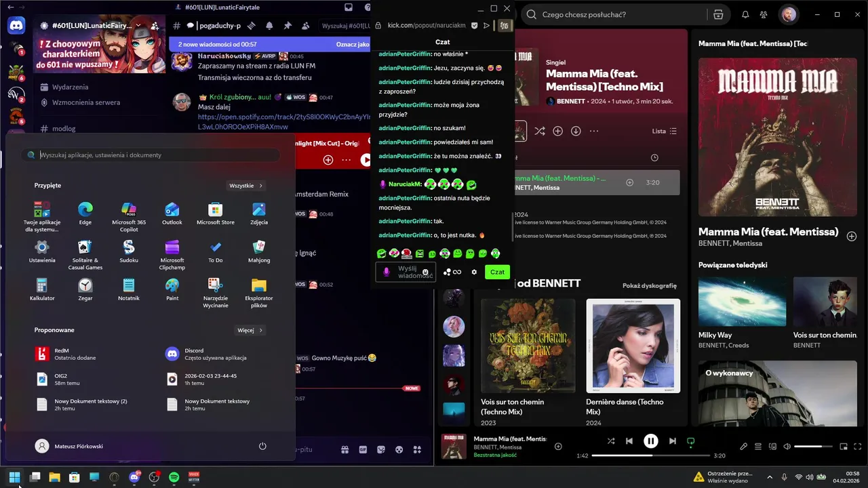The width and height of the screenshot is (868, 488).
Task: Toggle Spotify full screen mode
Action: (x=857, y=446)
